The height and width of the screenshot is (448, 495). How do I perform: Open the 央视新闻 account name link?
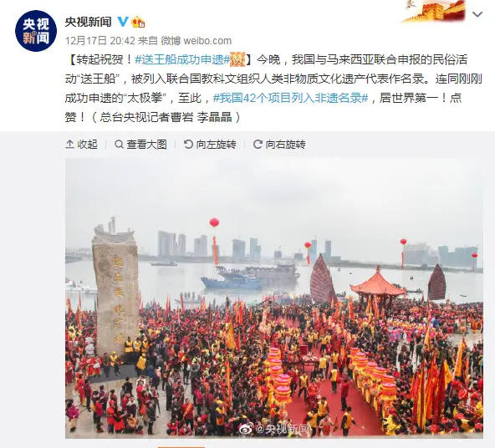tap(89, 22)
